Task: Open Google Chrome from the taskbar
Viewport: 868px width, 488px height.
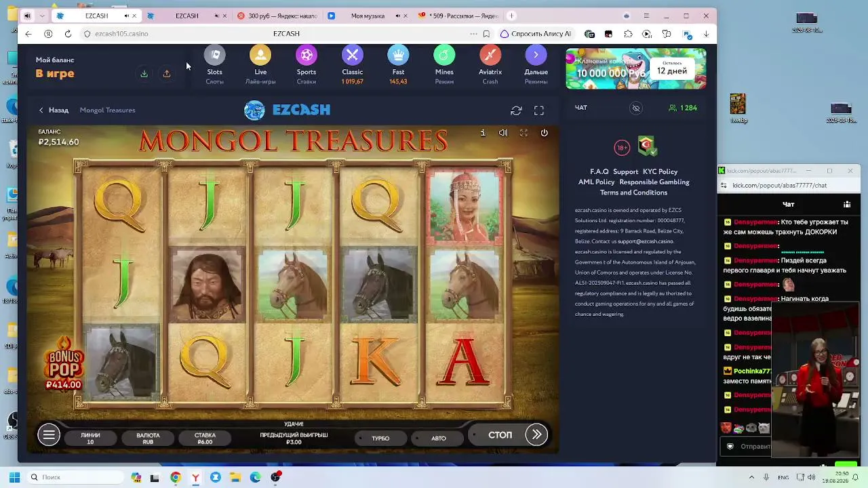Action: pyautogui.click(x=176, y=477)
